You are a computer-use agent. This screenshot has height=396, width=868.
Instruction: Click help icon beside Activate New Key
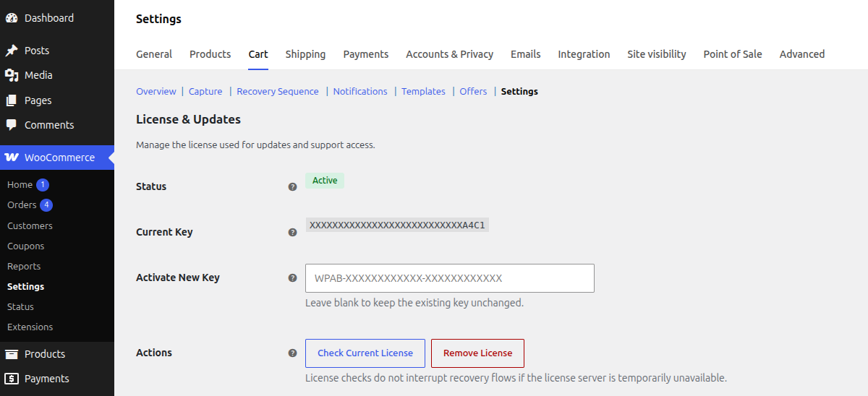pos(292,277)
